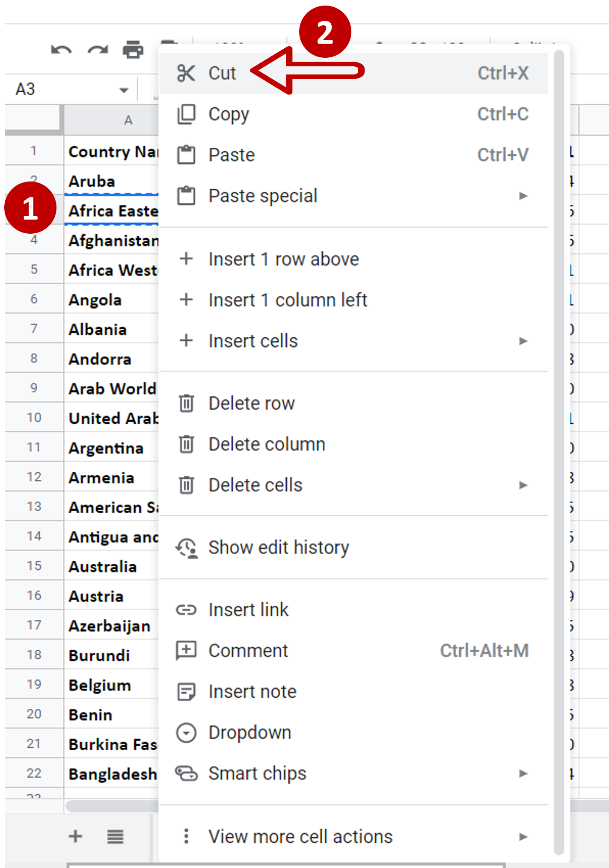Choose Show edit history
The image size is (609, 868).
click(354, 548)
